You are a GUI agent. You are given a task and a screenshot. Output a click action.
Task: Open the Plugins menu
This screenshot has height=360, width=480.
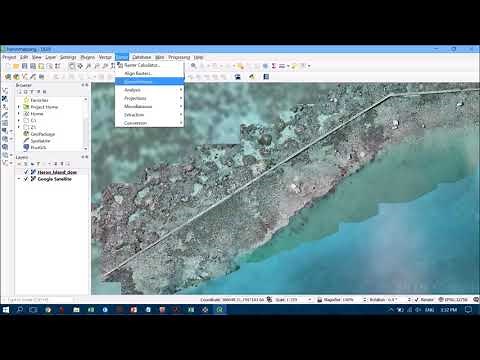click(88, 57)
